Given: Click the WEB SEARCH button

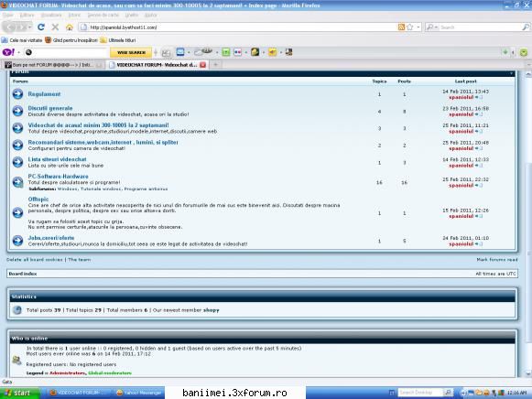Looking at the screenshot, I should (x=131, y=52).
